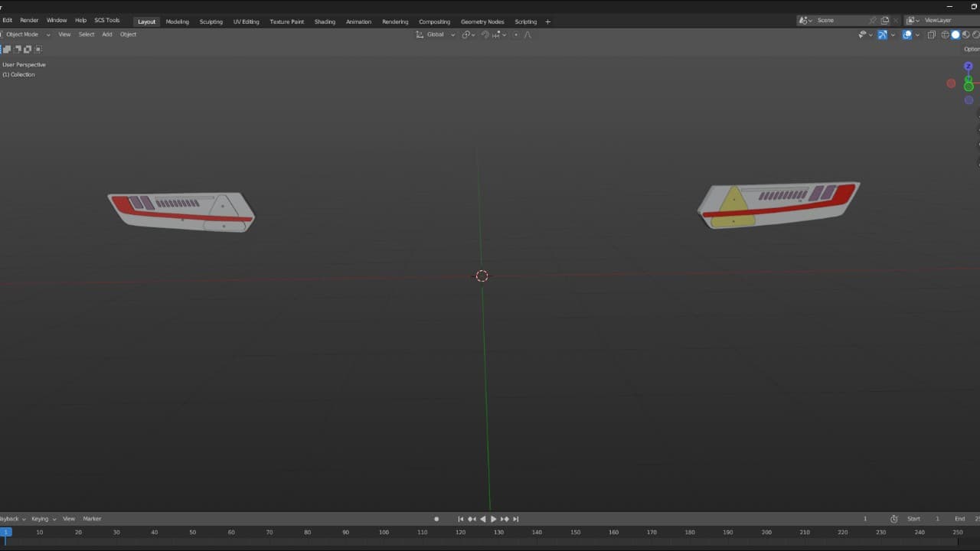Switch to the Rendering workspace tab

click(x=395, y=21)
